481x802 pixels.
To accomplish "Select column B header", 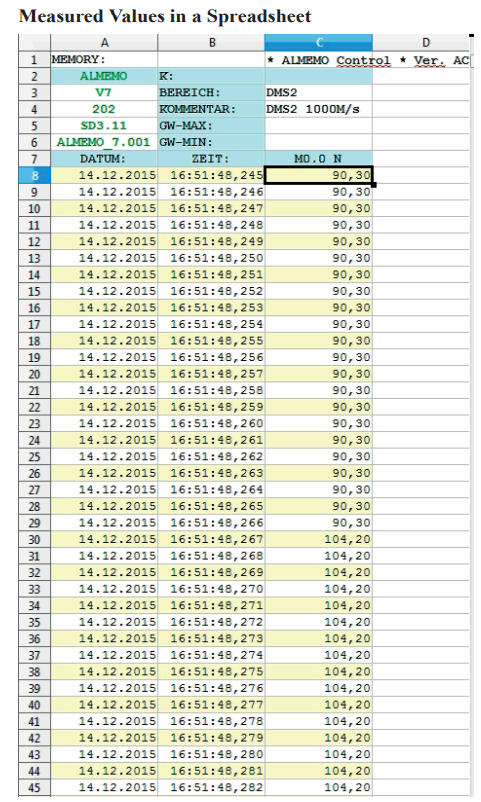I will 211,42.
